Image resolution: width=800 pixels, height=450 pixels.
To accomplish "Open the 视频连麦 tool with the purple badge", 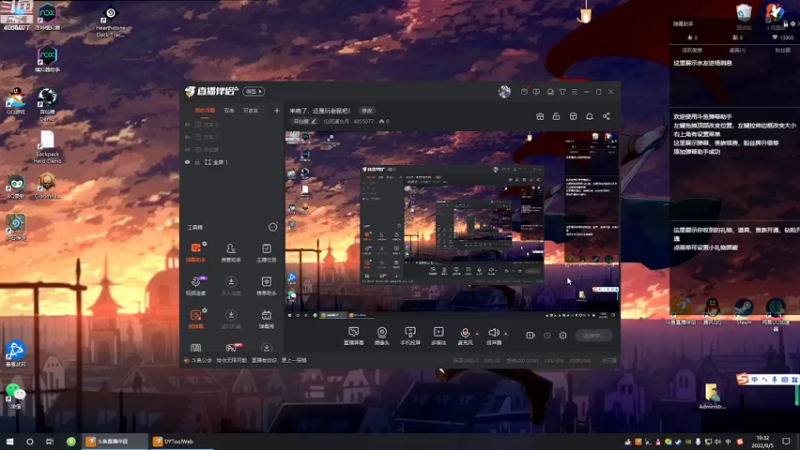I will (x=196, y=285).
